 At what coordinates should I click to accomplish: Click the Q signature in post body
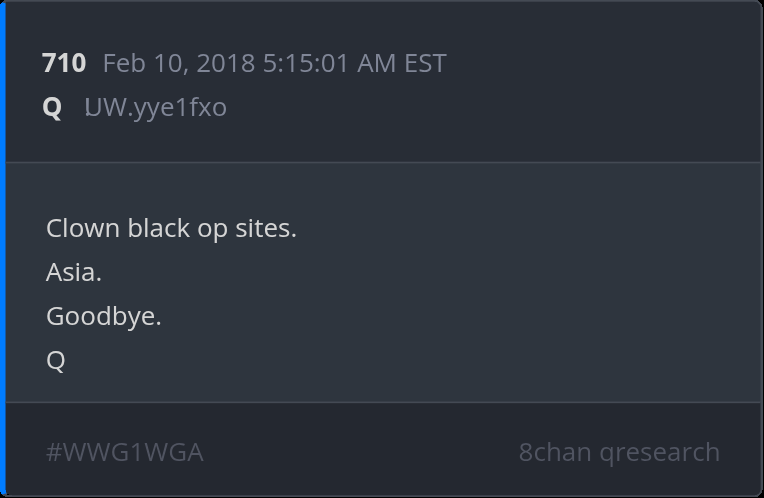click(56, 360)
